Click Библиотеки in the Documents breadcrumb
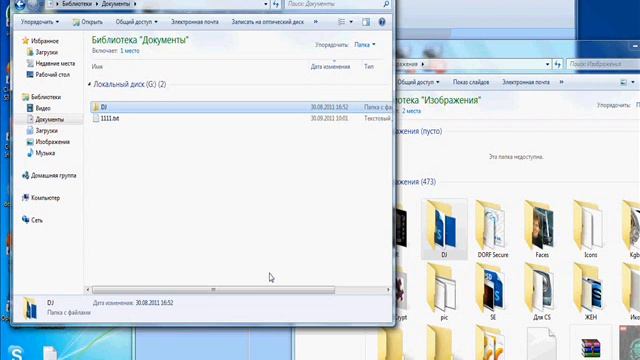Viewport: 640px width, 360px height. [x=76, y=4]
